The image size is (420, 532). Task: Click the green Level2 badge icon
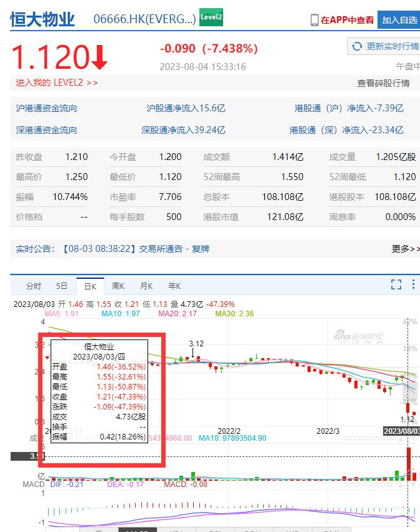click(x=211, y=18)
